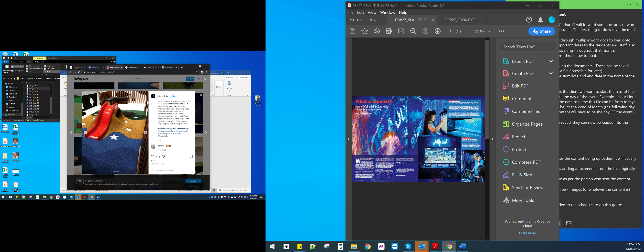Click Acrobat document vertical scrollbar
Viewport: 644px width, 252px height.
coord(487,90)
